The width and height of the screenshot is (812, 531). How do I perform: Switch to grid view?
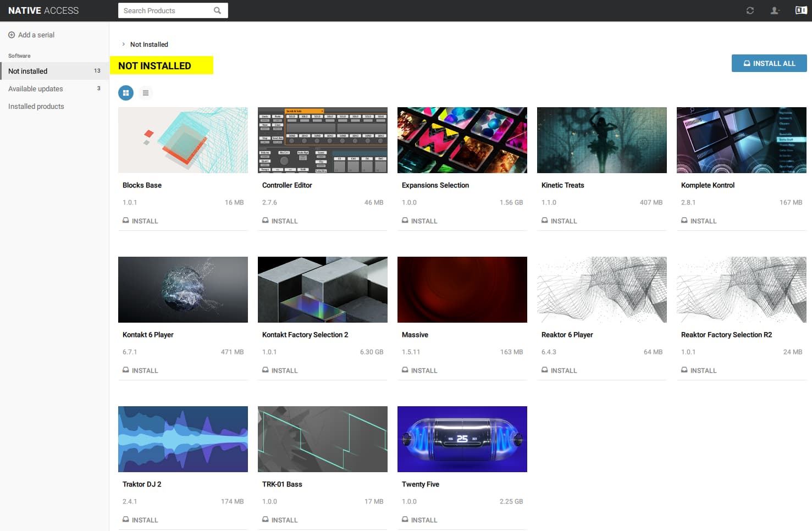pyautogui.click(x=126, y=93)
